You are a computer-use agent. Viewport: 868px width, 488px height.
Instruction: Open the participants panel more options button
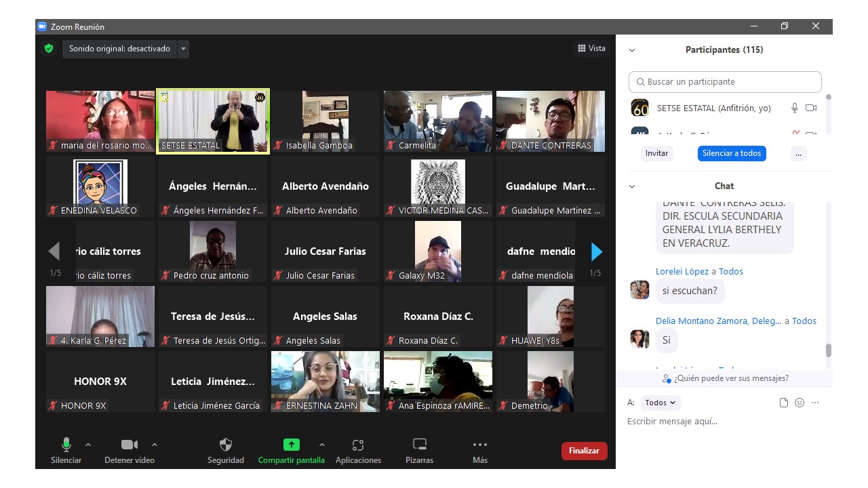(798, 153)
